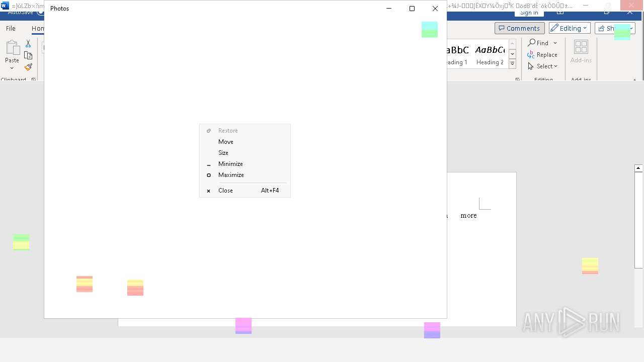
Task: Click Sign in button in Word
Action: [x=529, y=13]
